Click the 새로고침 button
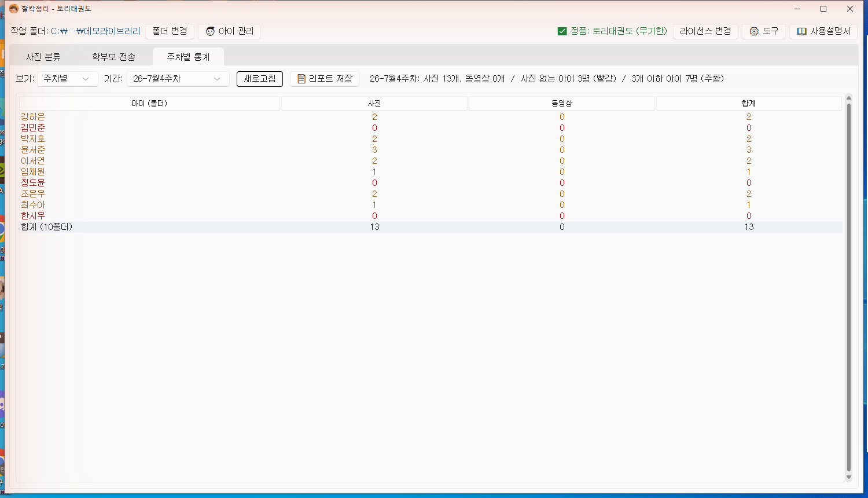Viewport: 868px width, 498px height. click(260, 79)
